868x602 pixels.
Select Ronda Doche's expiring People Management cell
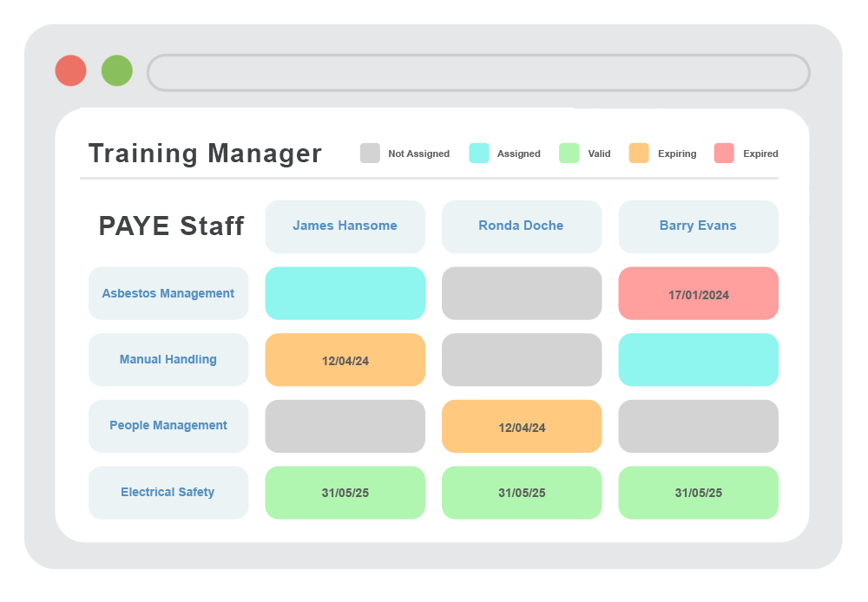pyautogui.click(x=521, y=426)
